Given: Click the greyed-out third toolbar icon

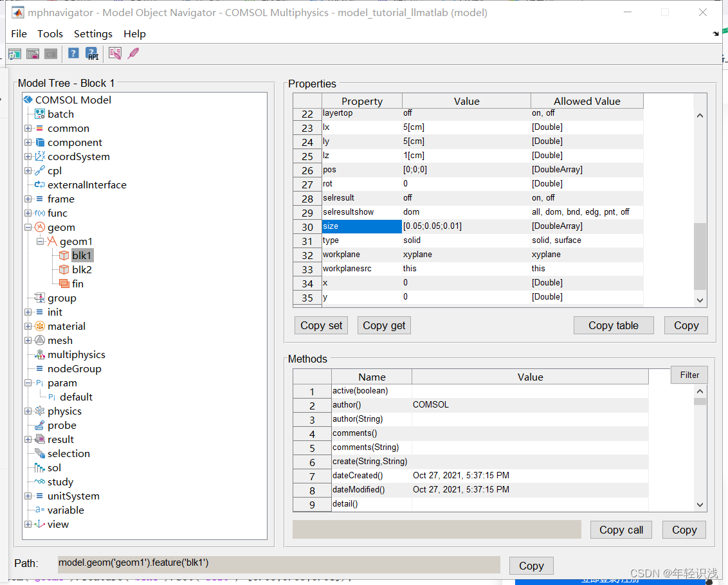Looking at the screenshot, I should point(51,54).
